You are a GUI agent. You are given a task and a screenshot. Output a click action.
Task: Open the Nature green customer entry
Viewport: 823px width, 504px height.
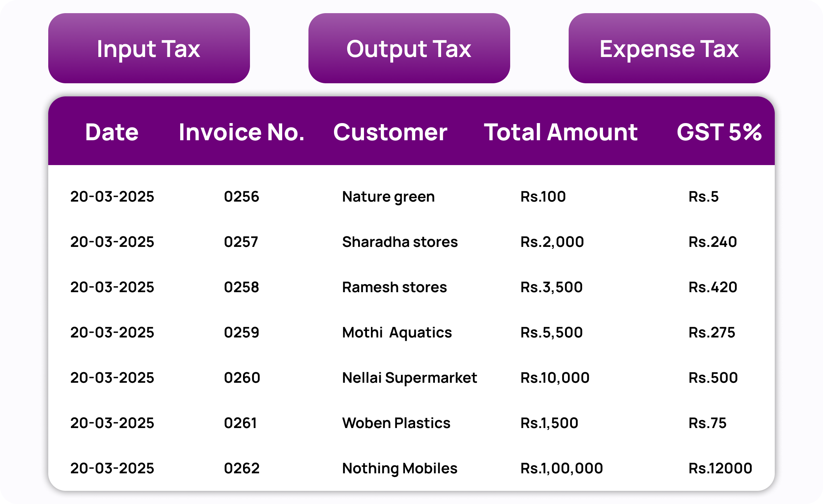[x=388, y=196]
